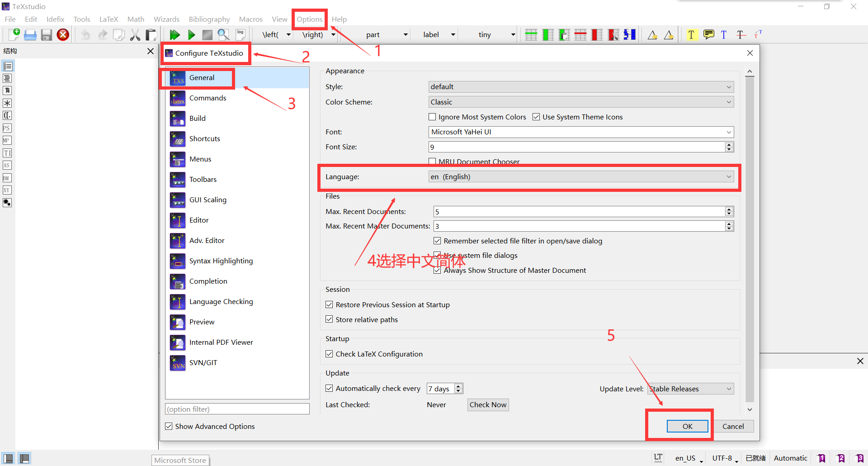Click the align columns blue table icon
Image resolution: width=868 pixels, height=466 pixels.
click(630, 35)
